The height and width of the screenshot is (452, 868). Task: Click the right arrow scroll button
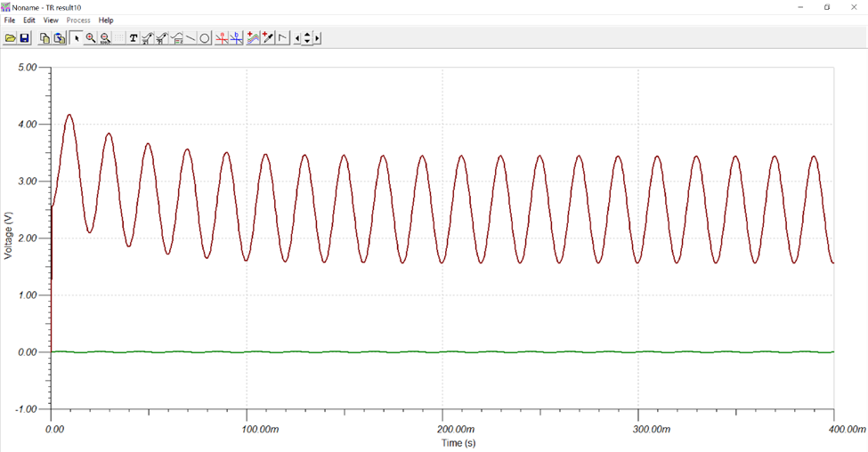click(317, 38)
